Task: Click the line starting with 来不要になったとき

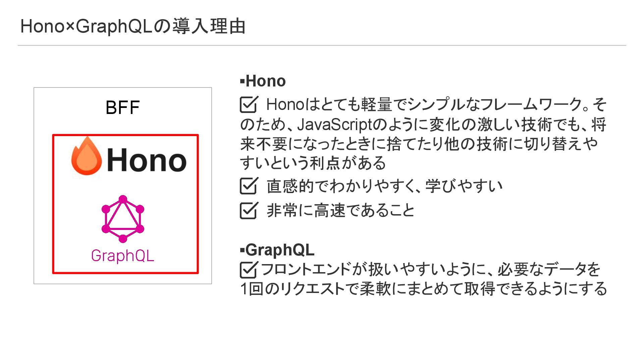Action: coord(419,144)
